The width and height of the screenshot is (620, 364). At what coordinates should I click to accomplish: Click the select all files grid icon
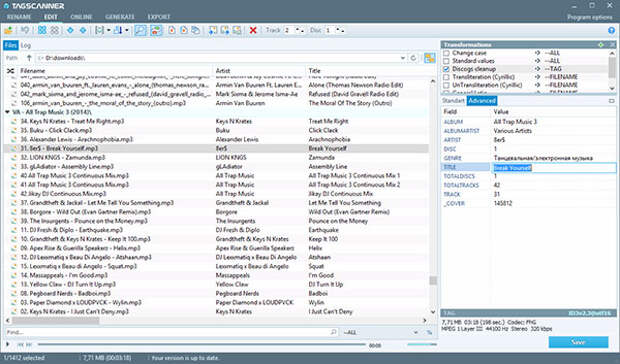point(42,30)
